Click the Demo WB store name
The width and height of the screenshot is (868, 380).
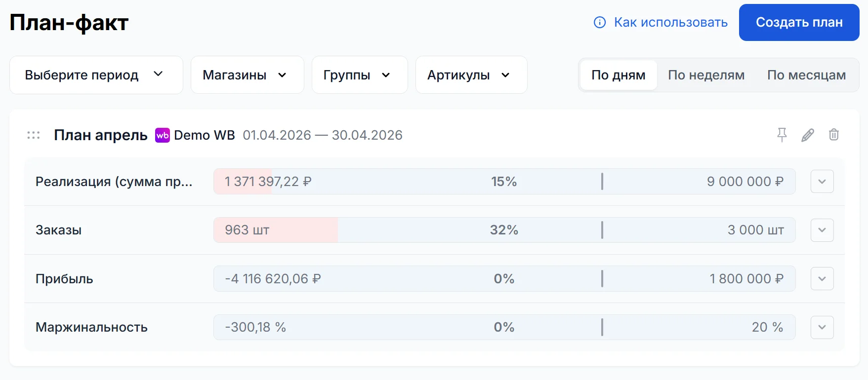pyautogui.click(x=205, y=135)
